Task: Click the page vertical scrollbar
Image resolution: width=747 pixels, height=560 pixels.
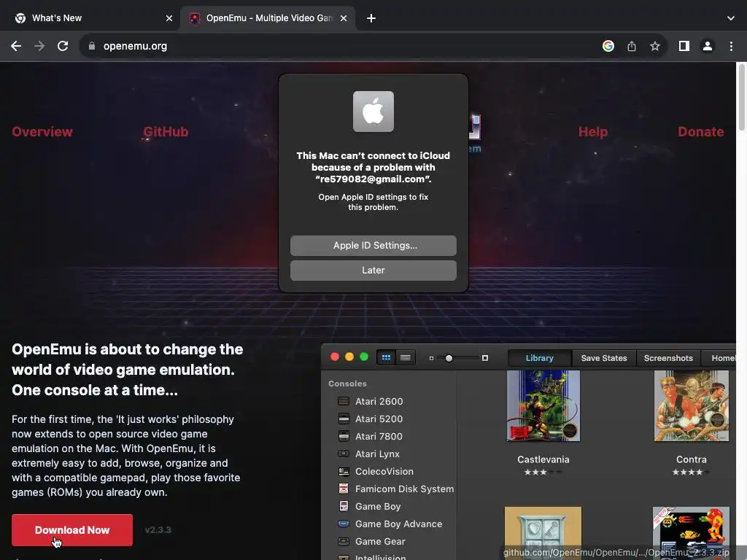Action: (741, 97)
